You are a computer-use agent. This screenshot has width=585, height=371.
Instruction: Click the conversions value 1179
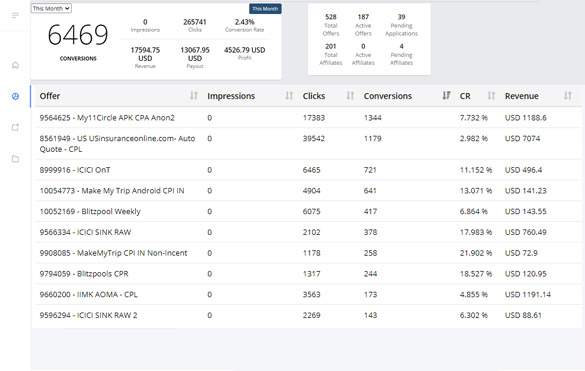coord(373,138)
